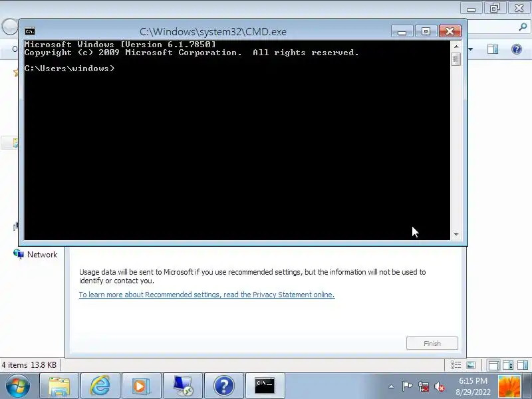Click the Finish button

click(432, 343)
